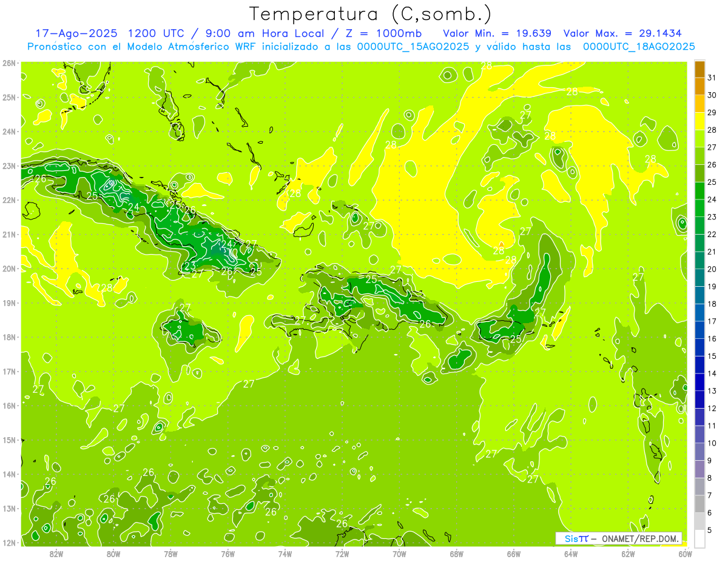Click the yellow color bar segment between 28 and 29
Image resolution: width=728 pixels, height=562 pixels.
click(699, 121)
